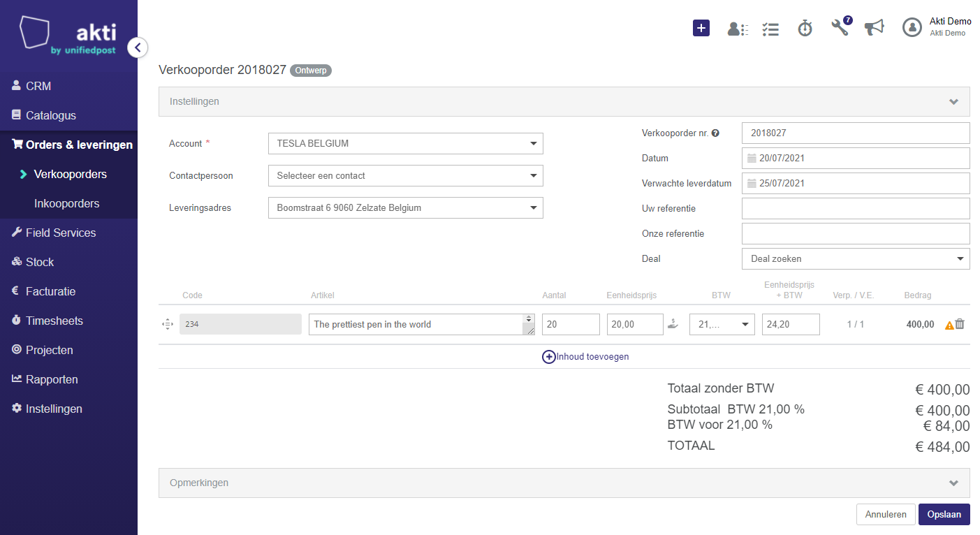Click the Verp. / V.E. value 1 / 1

[x=856, y=325]
